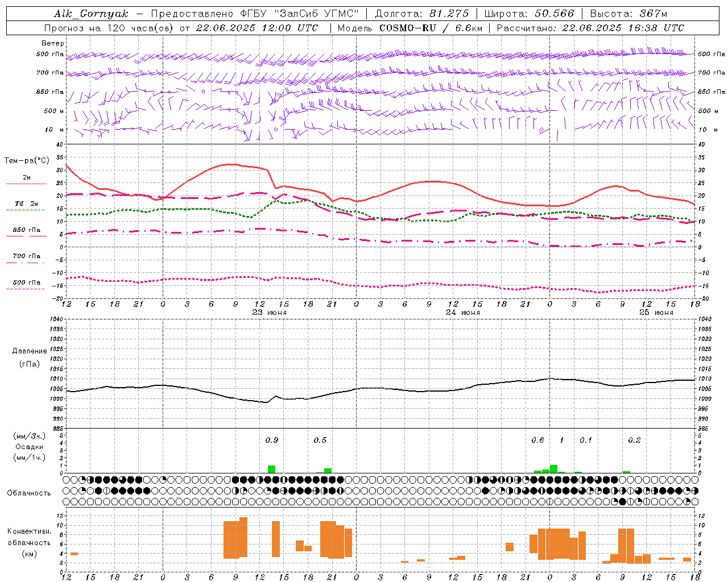Click the "23 июня" date label
The image size is (728, 582).
click(x=270, y=313)
